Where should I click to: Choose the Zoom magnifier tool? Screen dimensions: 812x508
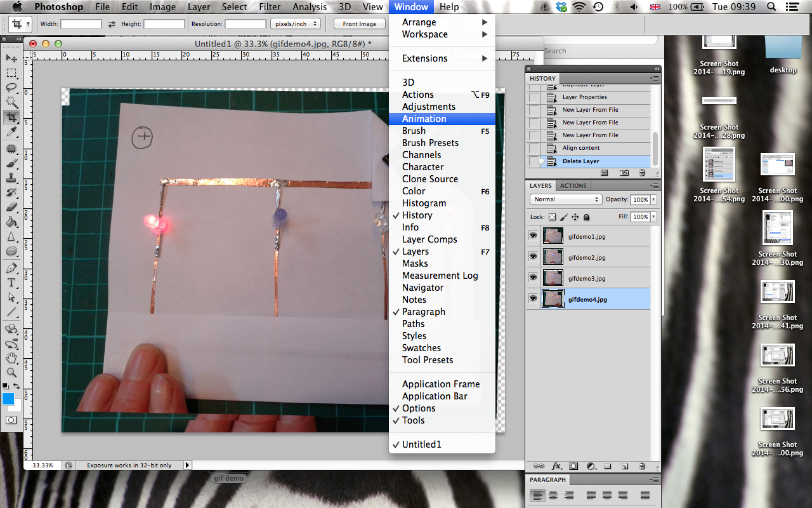point(11,373)
